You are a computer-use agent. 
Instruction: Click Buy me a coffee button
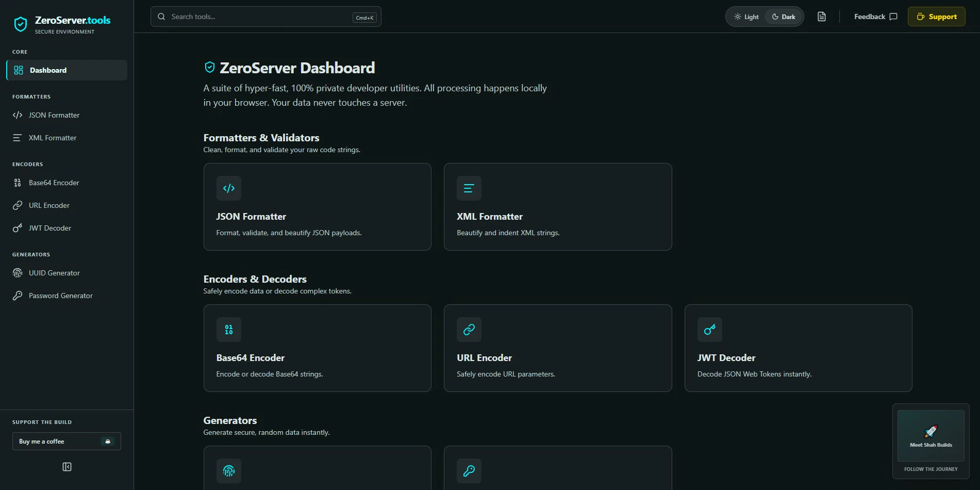(x=67, y=442)
